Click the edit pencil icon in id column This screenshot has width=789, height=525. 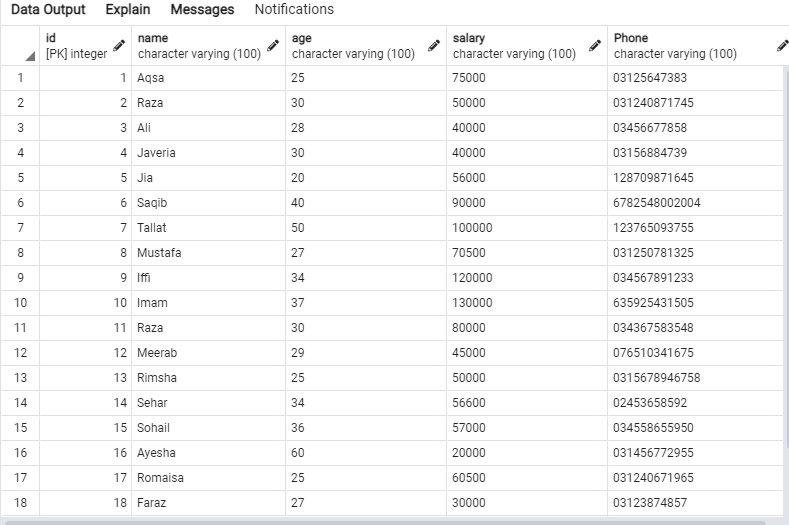click(119, 45)
